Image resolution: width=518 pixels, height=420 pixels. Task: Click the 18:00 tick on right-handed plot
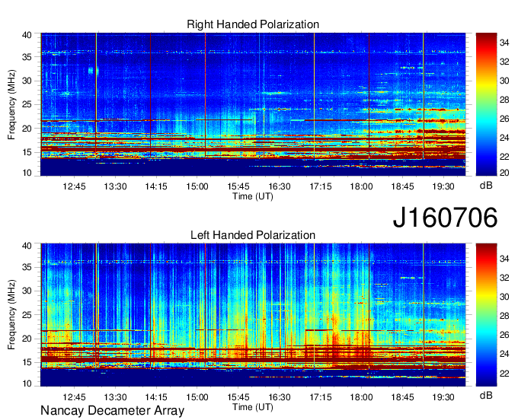(x=361, y=186)
